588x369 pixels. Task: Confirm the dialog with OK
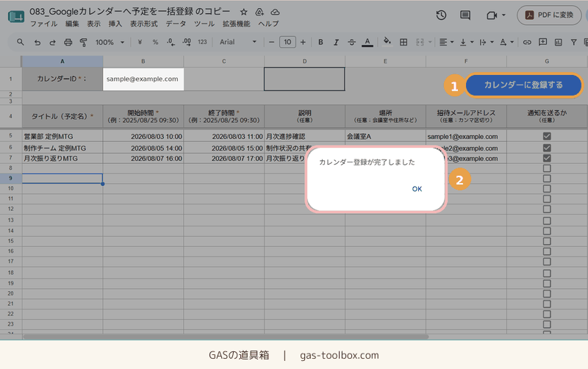tap(417, 189)
